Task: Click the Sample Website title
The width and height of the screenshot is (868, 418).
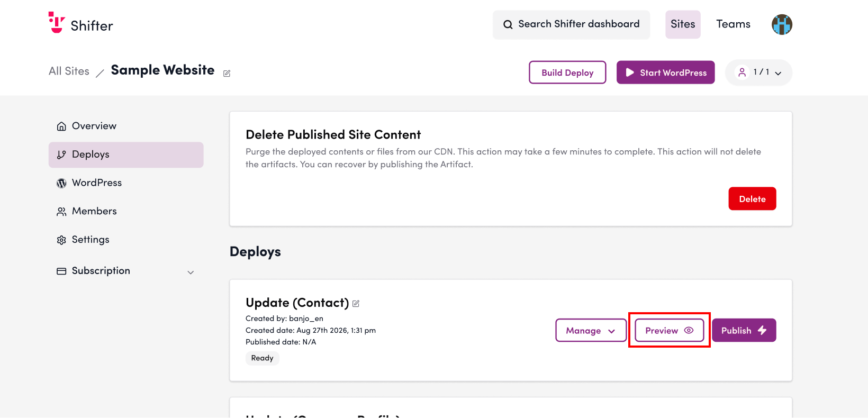Action: [x=162, y=70]
